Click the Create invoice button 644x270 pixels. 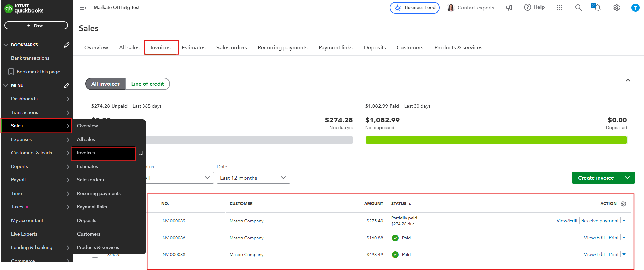point(596,178)
